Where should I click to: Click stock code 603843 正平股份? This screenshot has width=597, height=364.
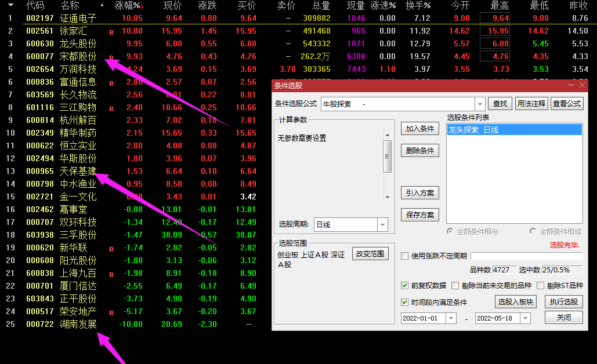coord(40,299)
